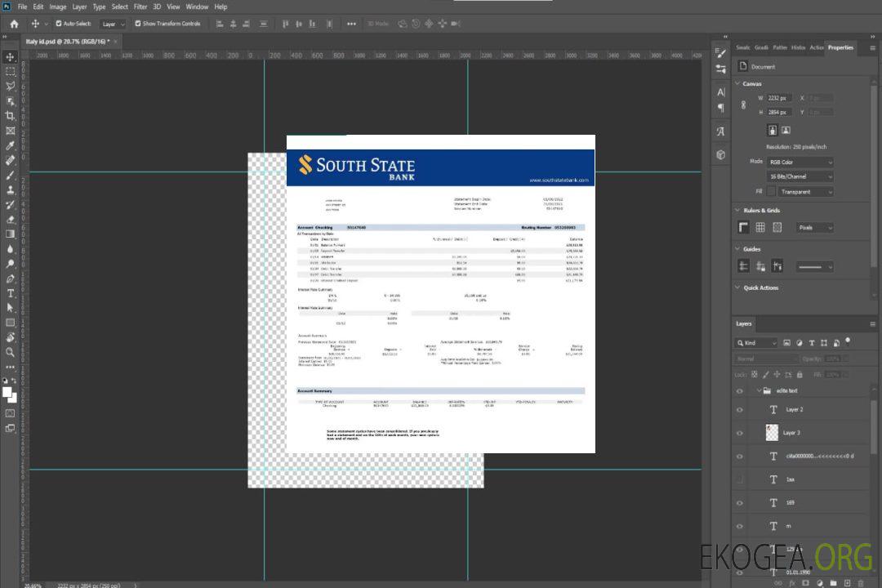Hide the '169' text layer
Viewport: 882px width, 588px height.
pyautogui.click(x=740, y=504)
